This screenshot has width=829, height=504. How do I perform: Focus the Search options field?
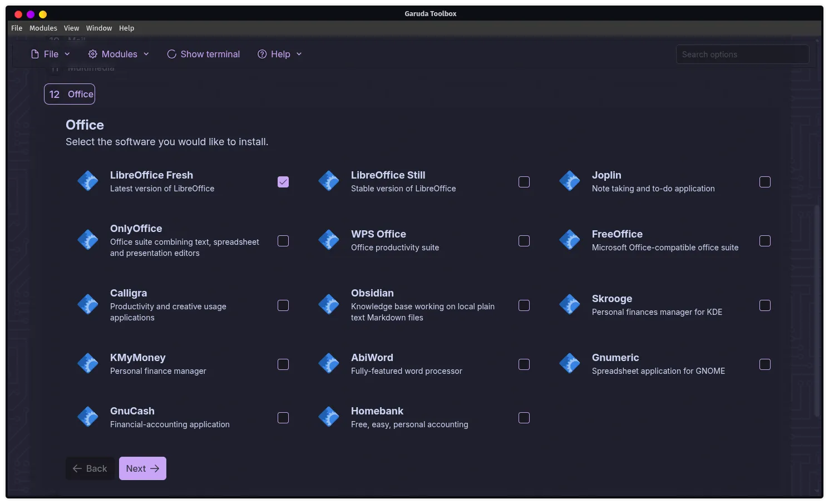click(x=742, y=54)
